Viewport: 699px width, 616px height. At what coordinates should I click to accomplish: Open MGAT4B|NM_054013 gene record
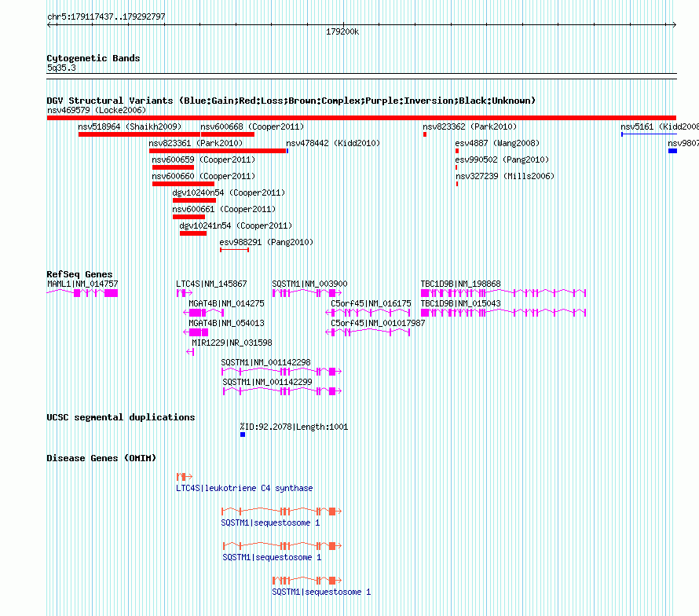point(226,323)
